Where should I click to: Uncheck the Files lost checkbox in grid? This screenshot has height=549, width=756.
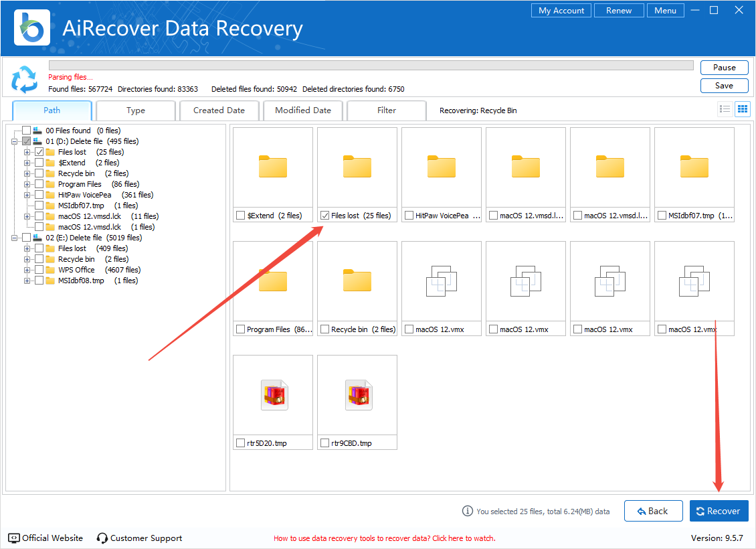click(x=324, y=216)
